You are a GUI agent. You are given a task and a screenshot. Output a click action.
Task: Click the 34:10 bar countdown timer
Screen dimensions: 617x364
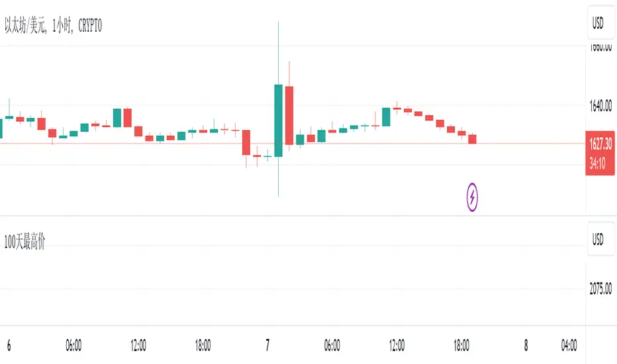pos(600,162)
